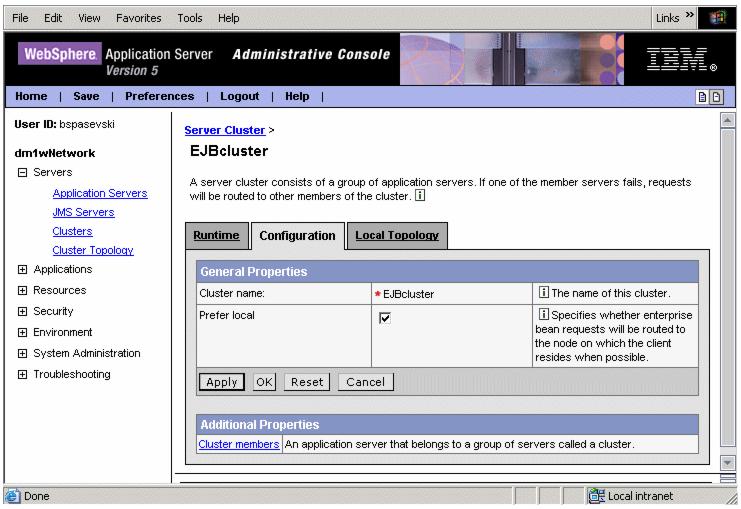Open the Favorites menu
The image size is (741, 509).
(x=138, y=18)
